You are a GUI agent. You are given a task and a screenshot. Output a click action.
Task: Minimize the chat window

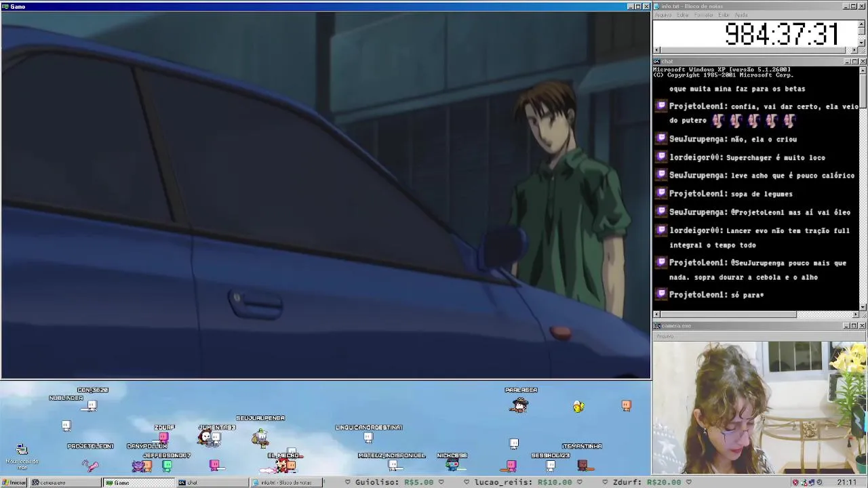point(847,62)
